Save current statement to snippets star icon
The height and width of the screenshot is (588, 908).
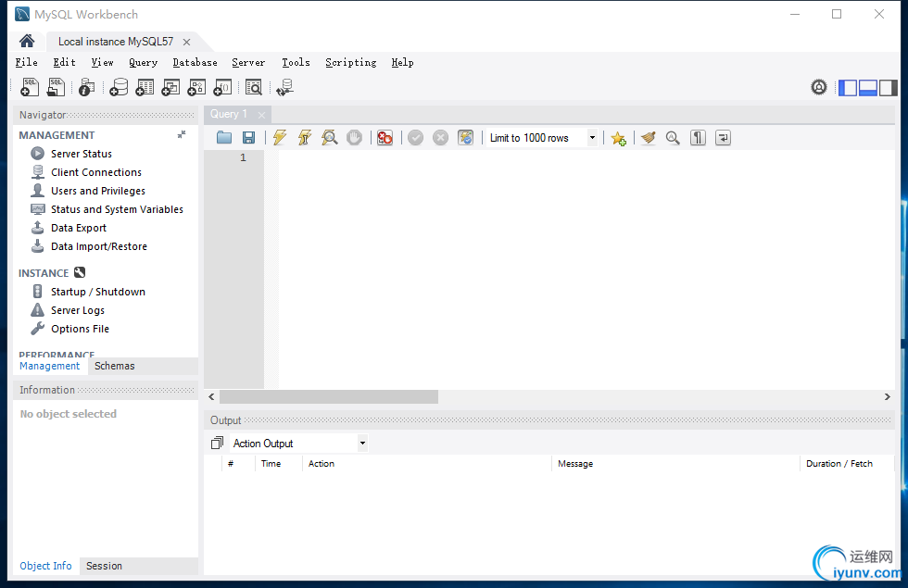[x=619, y=138]
